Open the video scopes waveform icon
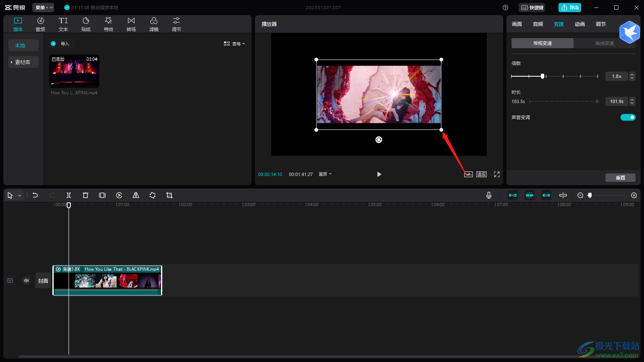The height and width of the screenshot is (362, 644). tap(468, 174)
